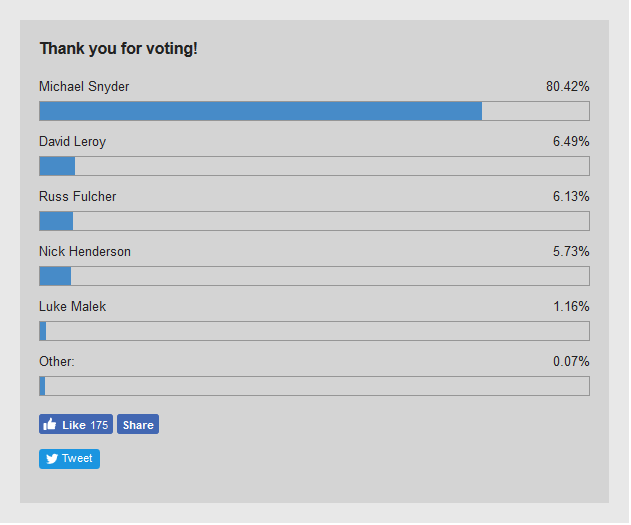Screen dimensions: 631x525
Task: Click the Other result bar
Action: click(x=314, y=386)
